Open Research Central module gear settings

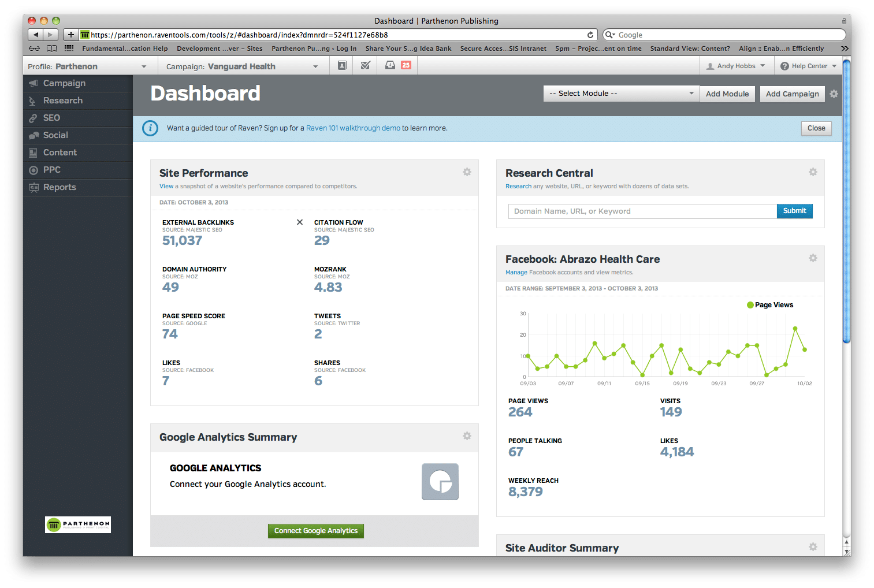pyautogui.click(x=813, y=172)
